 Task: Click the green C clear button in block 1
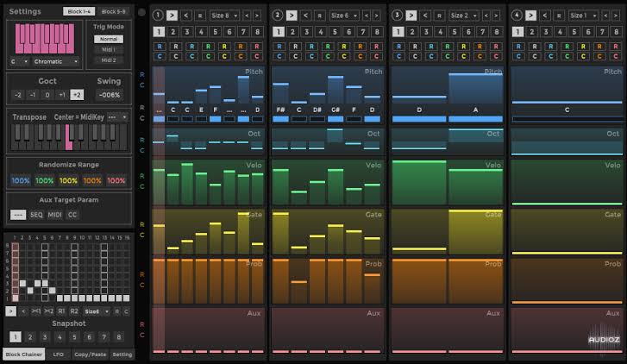click(208, 56)
